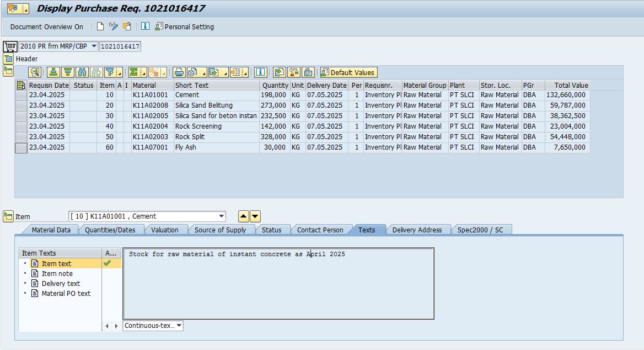Sort the item grid ascending
Image resolution: width=644 pixels, height=350 pixels.
(x=53, y=72)
